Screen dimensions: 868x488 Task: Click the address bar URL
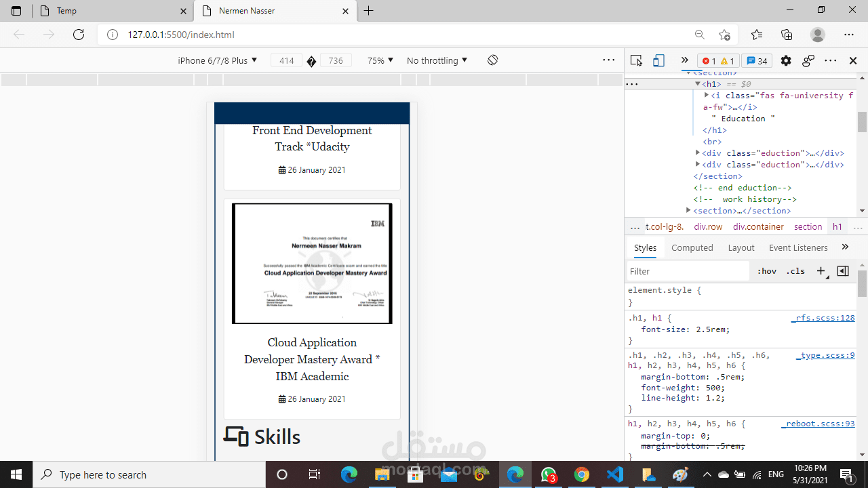pos(180,35)
